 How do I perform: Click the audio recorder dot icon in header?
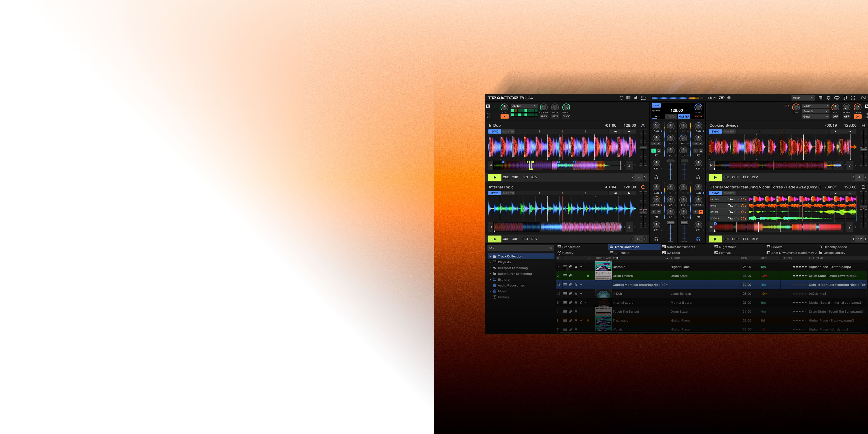click(x=729, y=98)
